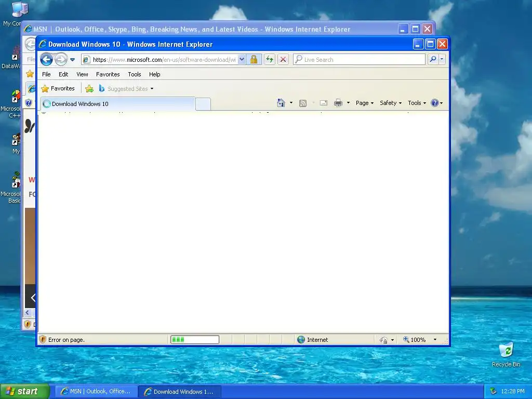
Task: Click the blue Help question icon
Action: click(435, 103)
